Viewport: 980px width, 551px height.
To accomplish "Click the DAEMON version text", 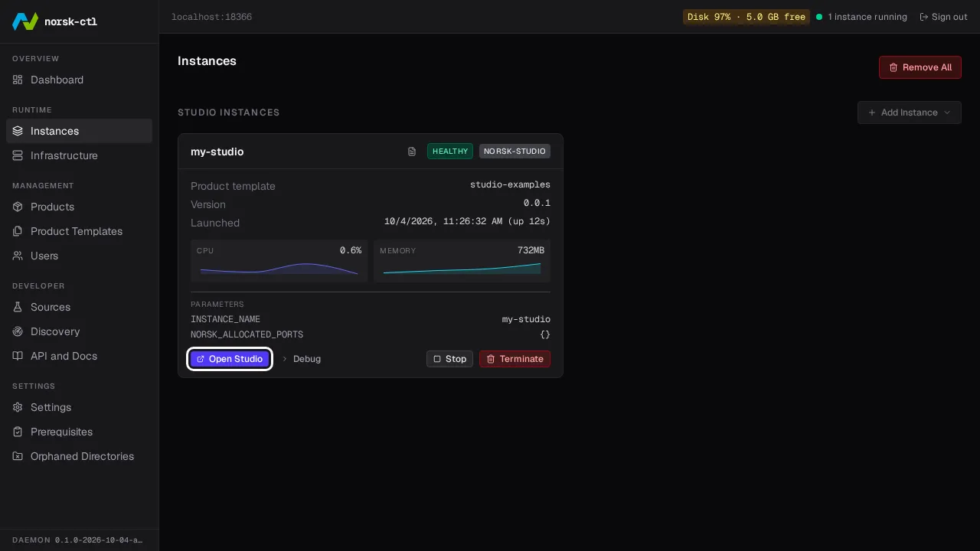I will click(77, 540).
